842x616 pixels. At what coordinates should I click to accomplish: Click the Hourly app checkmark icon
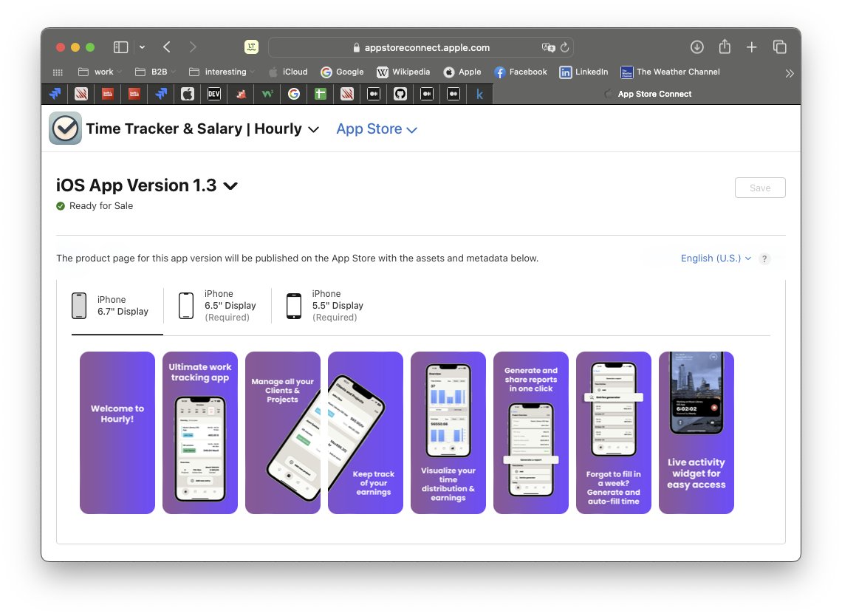pyautogui.click(x=66, y=129)
